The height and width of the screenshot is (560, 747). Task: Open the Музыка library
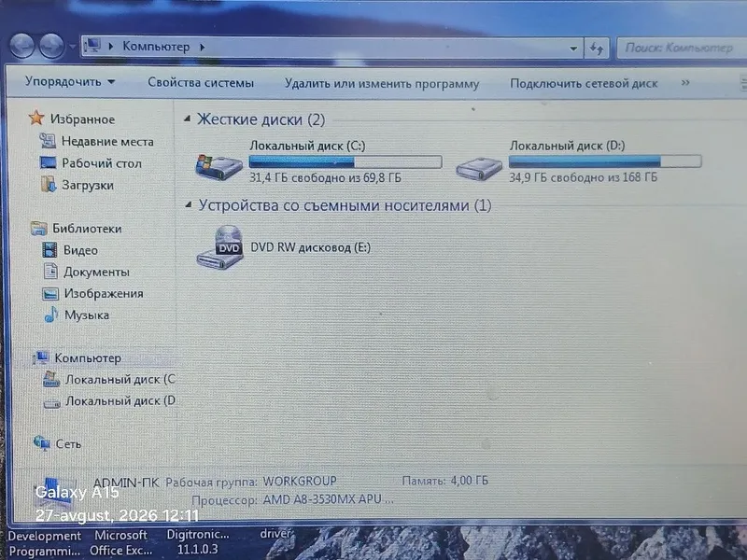pos(87,315)
